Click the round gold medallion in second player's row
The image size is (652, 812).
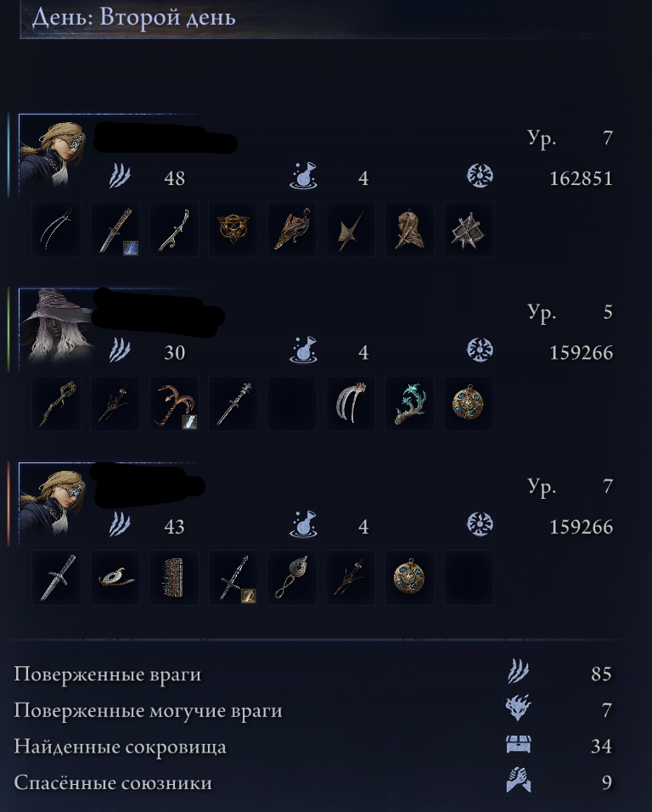point(469,403)
